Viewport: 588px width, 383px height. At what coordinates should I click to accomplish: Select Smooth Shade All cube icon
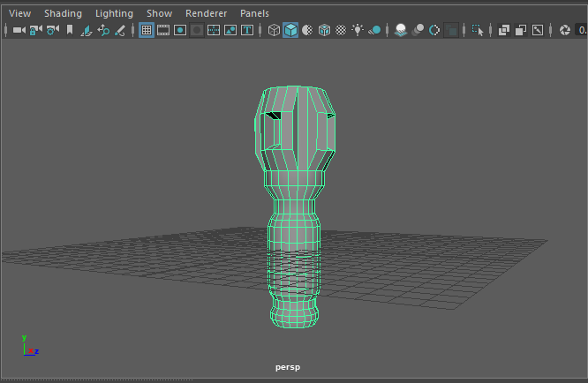point(290,30)
